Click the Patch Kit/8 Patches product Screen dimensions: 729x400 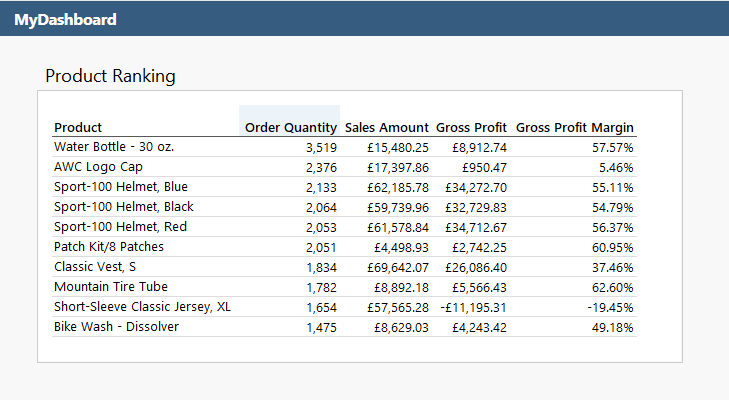click(109, 247)
